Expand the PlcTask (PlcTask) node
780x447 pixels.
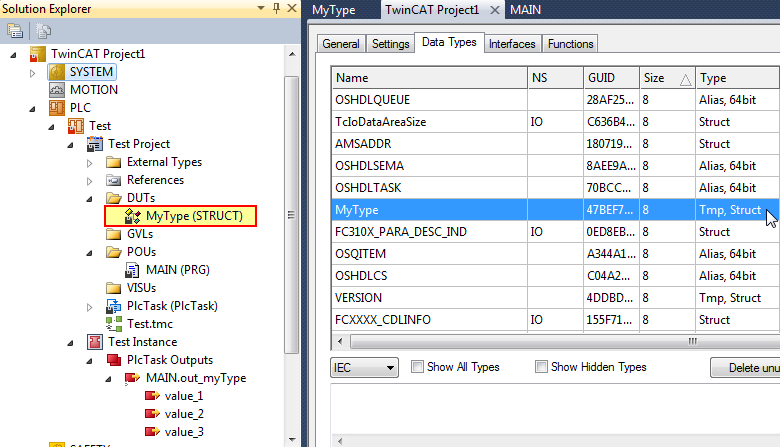[90, 307]
